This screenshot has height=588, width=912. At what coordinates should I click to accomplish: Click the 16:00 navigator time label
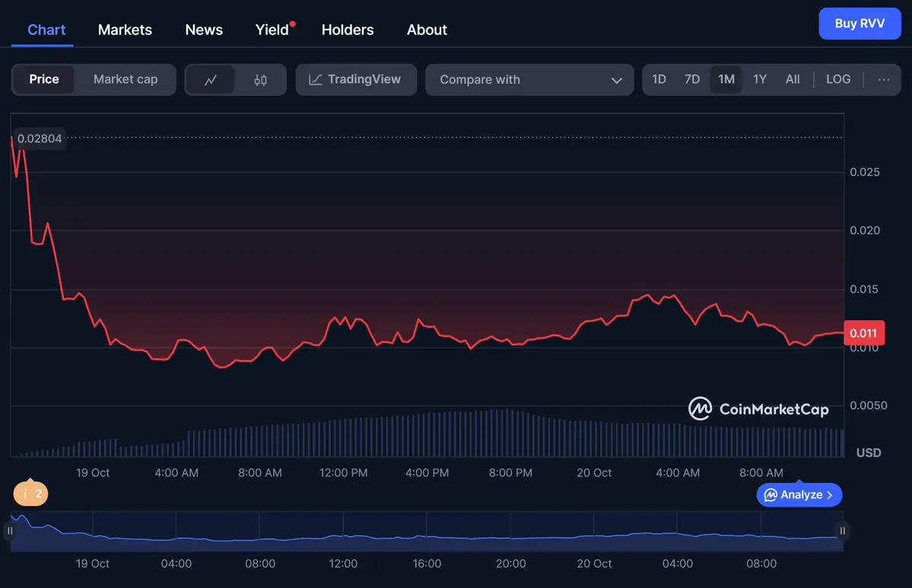(x=427, y=564)
